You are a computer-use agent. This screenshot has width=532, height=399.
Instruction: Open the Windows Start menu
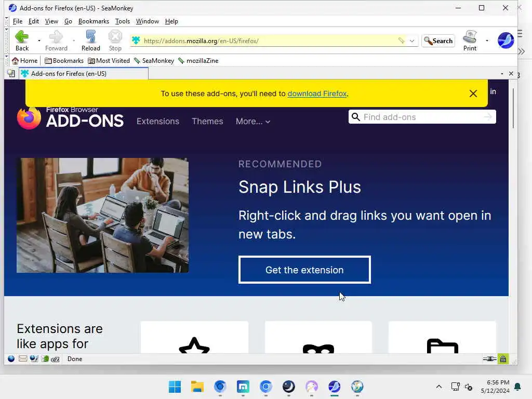click(x=175, y=387)
